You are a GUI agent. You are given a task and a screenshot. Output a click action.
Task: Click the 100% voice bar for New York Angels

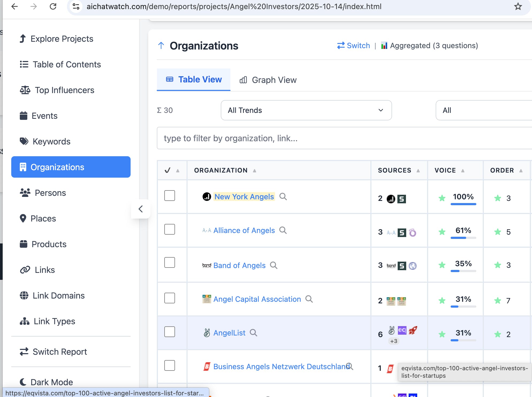[463, 204]
